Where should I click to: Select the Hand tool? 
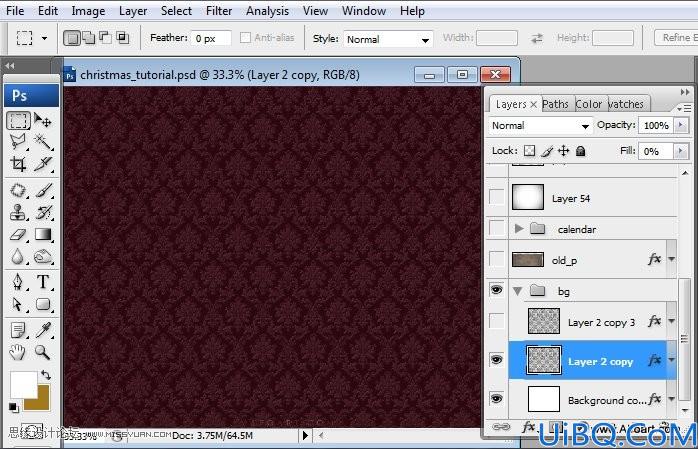tap(18, 352)
